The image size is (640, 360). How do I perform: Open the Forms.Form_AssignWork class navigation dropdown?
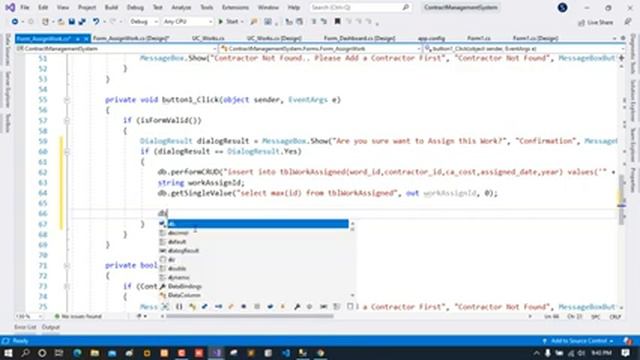click(321, 49)
